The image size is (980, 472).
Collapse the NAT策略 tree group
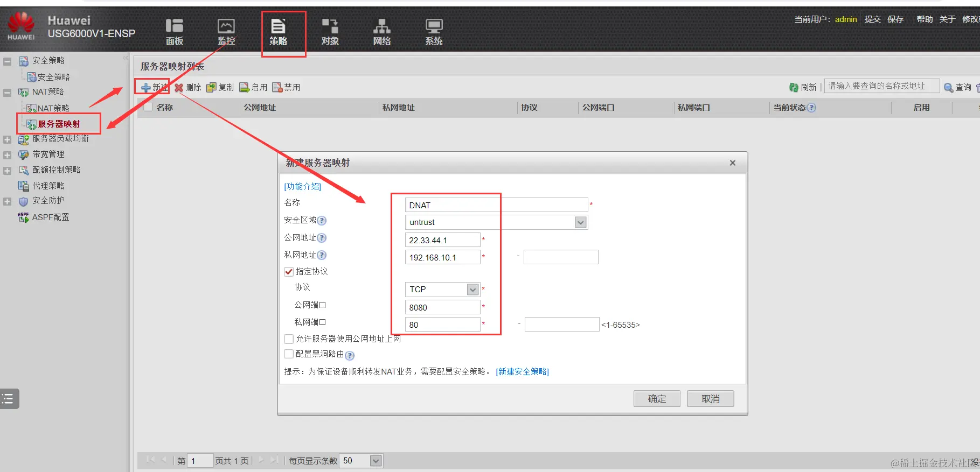click(7, 93)
